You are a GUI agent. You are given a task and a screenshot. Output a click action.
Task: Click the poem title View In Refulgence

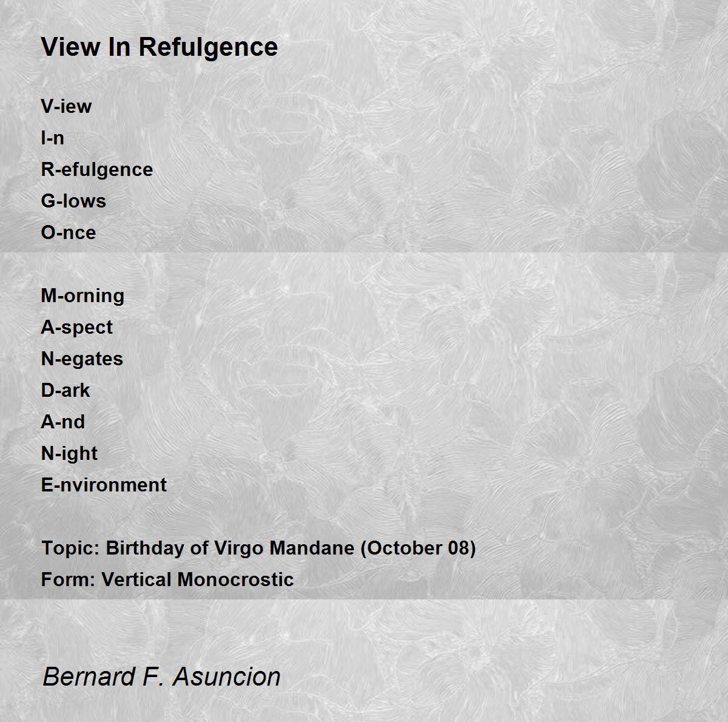click(160, 47)
